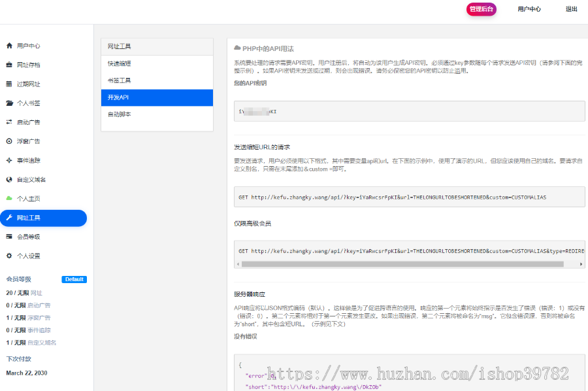
Task: Click the globe icon beside 自定义域名
Action: coord(9,179)
